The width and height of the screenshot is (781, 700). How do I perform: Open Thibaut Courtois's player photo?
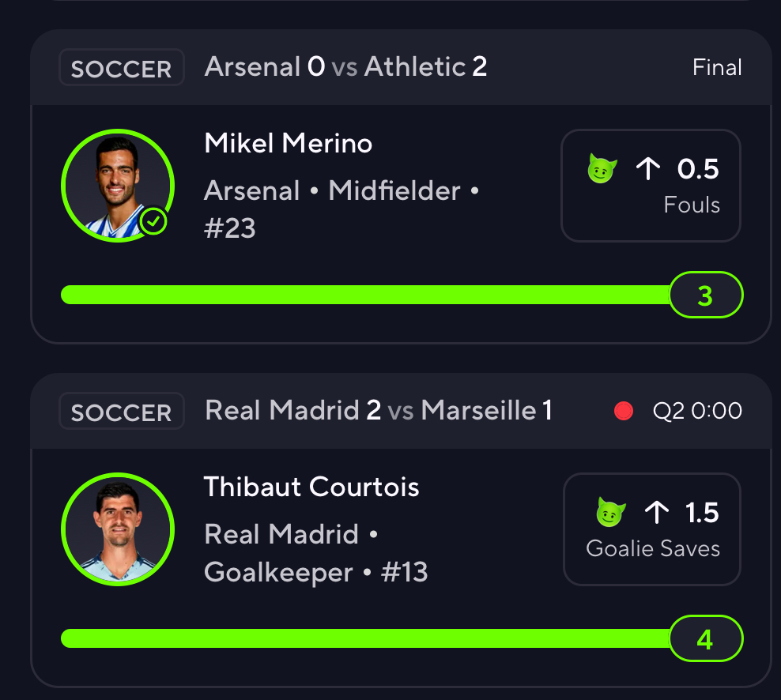click(x=118, y=529)
